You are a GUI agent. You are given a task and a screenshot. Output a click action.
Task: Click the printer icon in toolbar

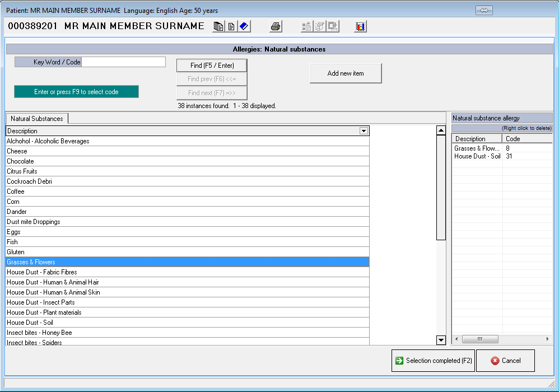276,26
